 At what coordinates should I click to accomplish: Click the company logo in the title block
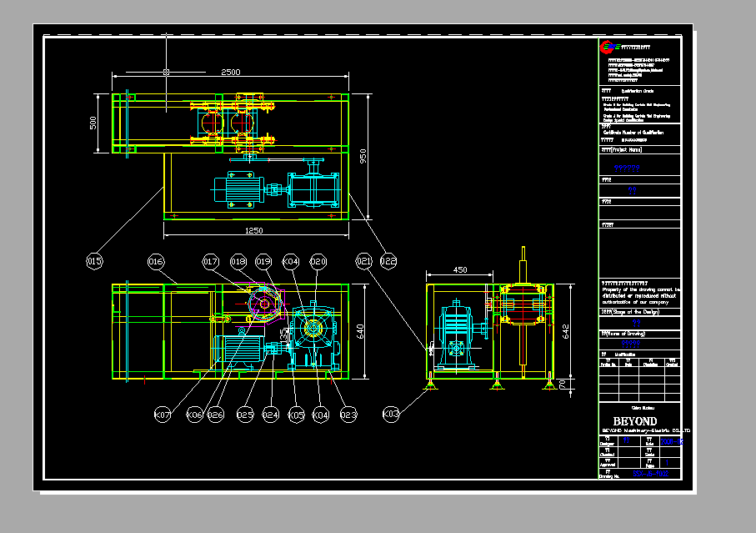(x=608, y=48)
